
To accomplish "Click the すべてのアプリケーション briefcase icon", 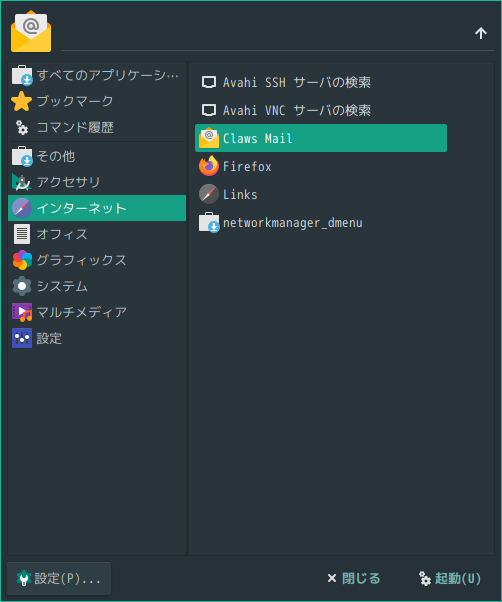I will [22, 75].
